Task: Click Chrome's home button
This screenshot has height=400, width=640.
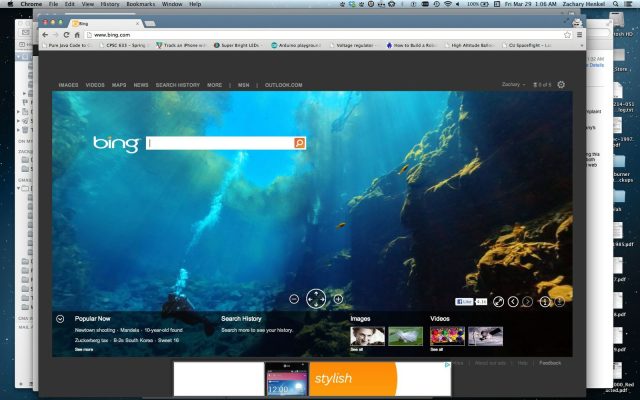Action: (x=77, y=35)
